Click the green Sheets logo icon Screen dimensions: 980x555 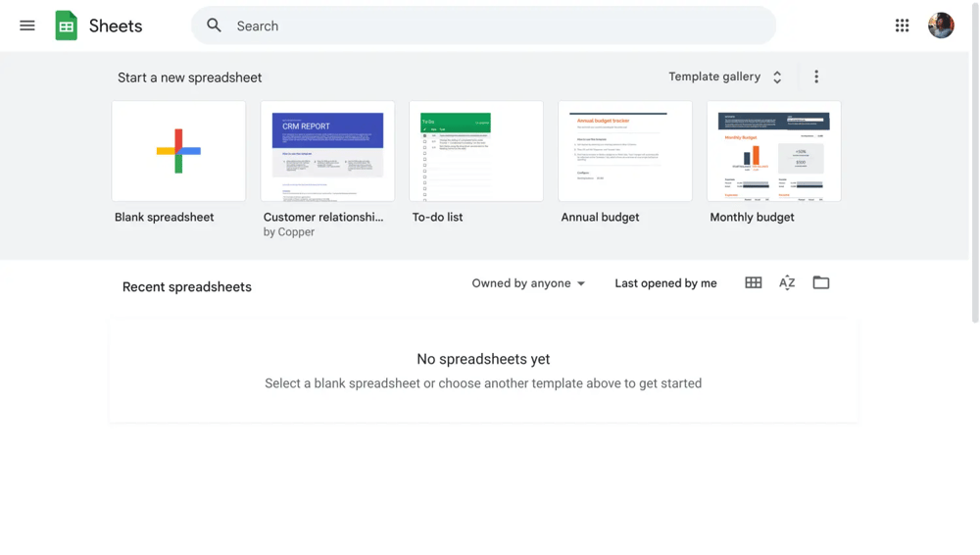tap(67, 25)
